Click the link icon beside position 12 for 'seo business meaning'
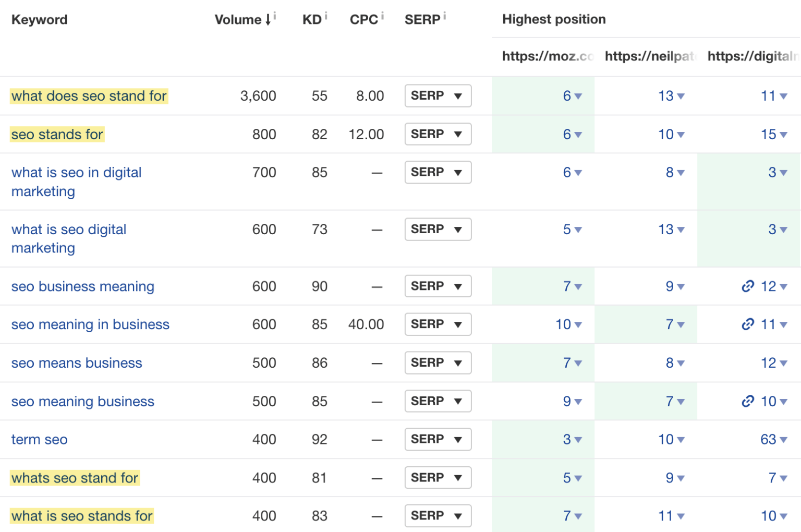 (748, 286)
